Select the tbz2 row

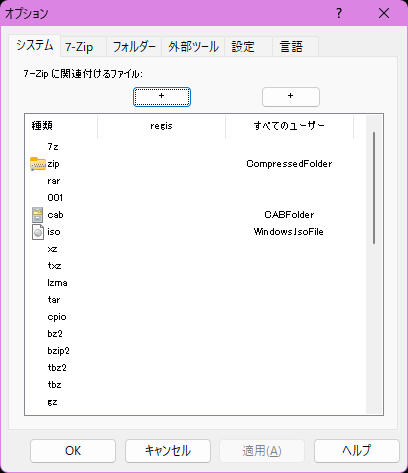[x=57, y=368]
